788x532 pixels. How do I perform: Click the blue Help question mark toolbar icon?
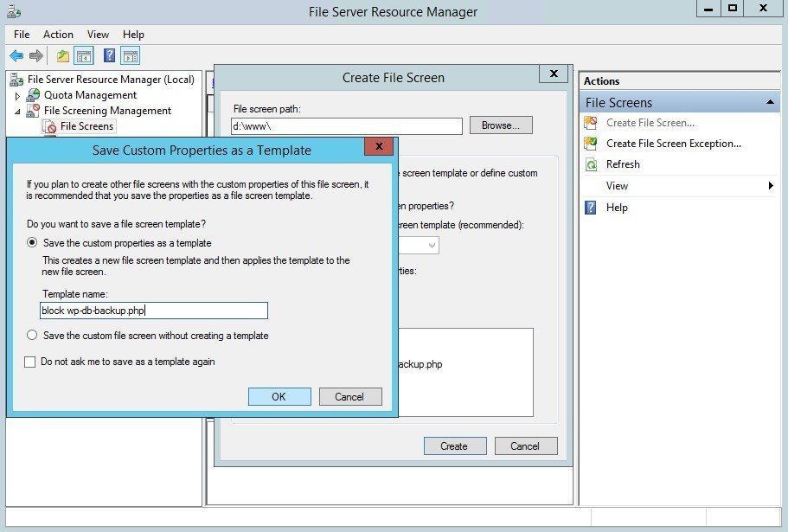110,56
